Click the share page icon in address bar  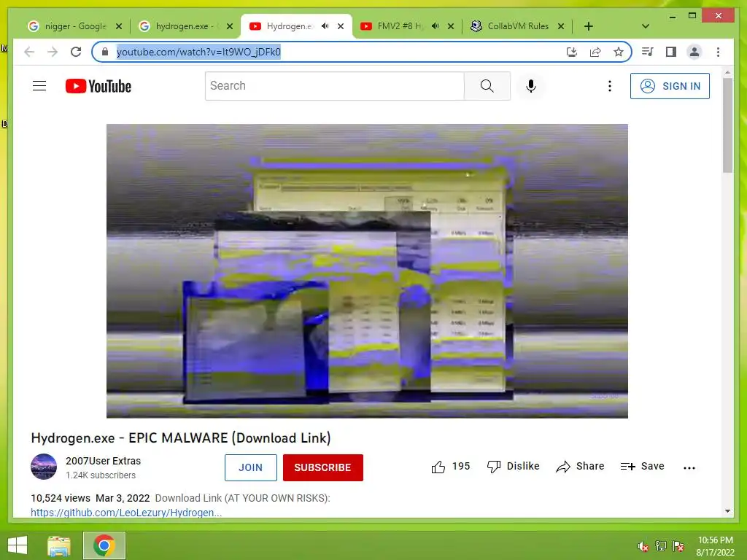click(595, 52)
